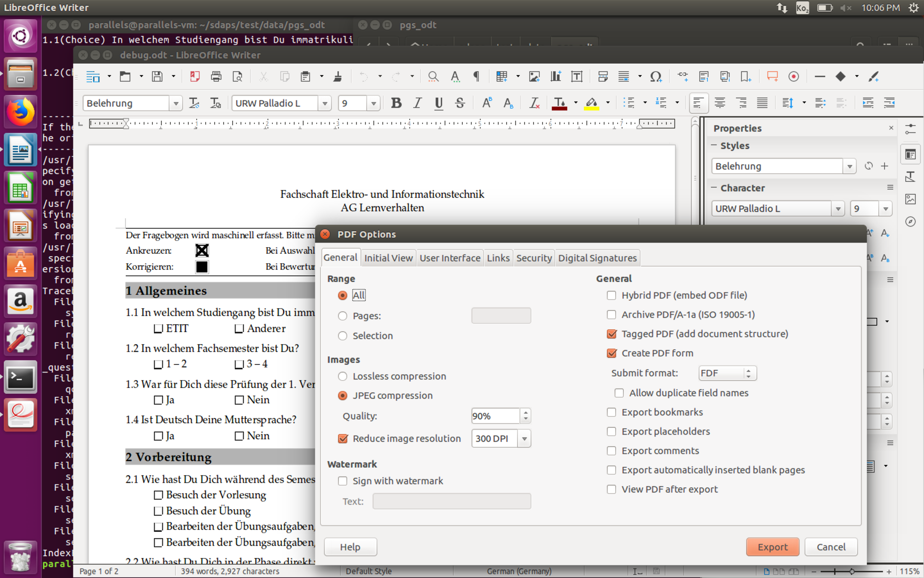Switch to the Initial View tab
924x578 pixels.
point(388,258)
